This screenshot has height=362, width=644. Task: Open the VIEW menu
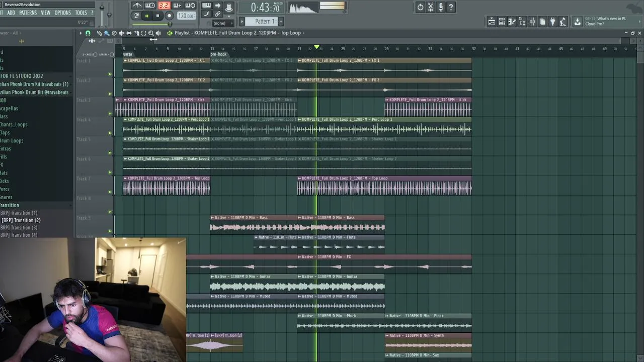coord(46,13)
